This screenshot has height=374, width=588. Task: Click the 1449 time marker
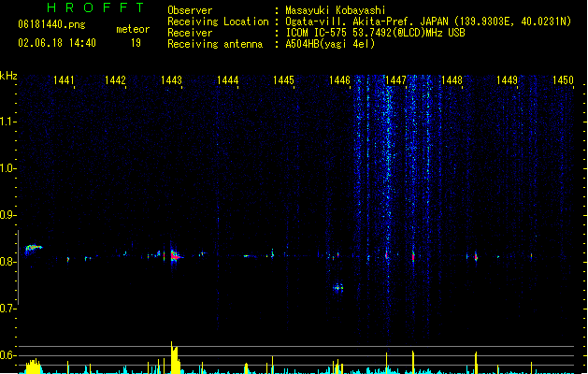(507, 80)
